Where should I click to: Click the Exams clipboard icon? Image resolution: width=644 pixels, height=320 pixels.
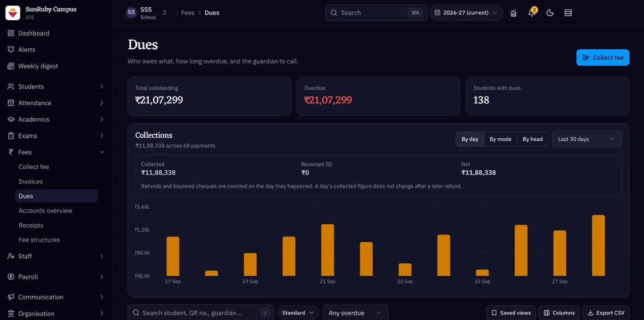[11, 136]
